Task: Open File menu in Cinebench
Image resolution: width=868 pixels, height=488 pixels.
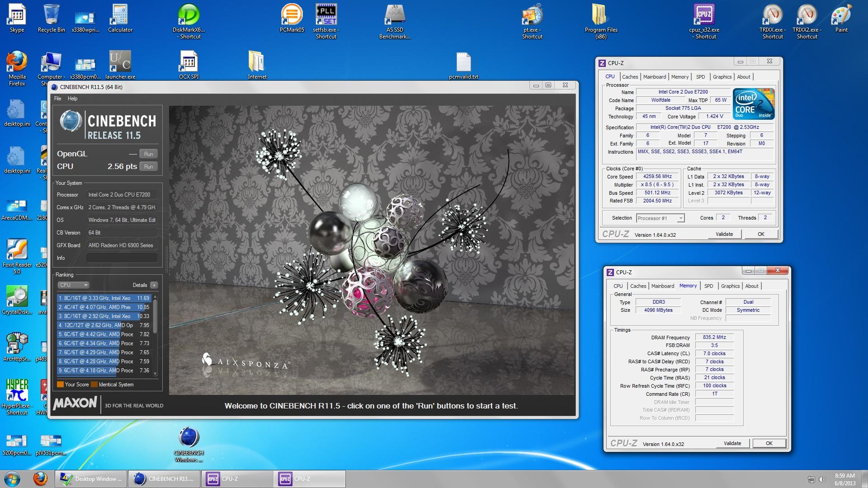Action: (58, 99)
